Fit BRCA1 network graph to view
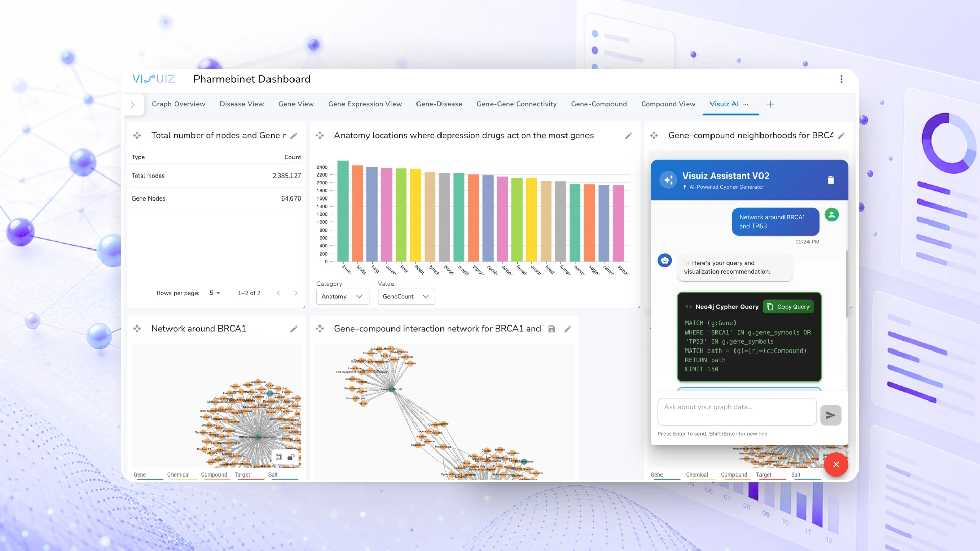The width and height of the screenshot is (980, 551). 279,457
